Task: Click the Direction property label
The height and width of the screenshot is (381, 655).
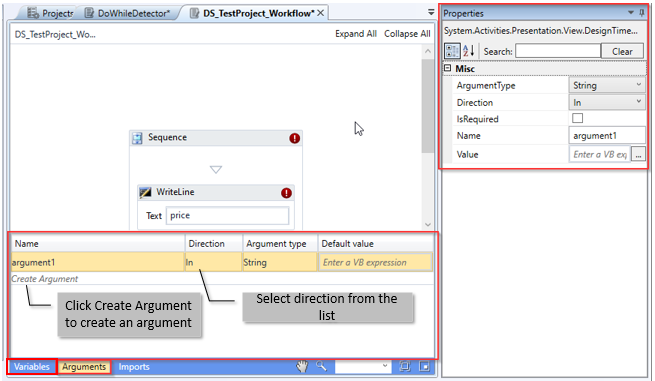Action: [x=475, y=102]
